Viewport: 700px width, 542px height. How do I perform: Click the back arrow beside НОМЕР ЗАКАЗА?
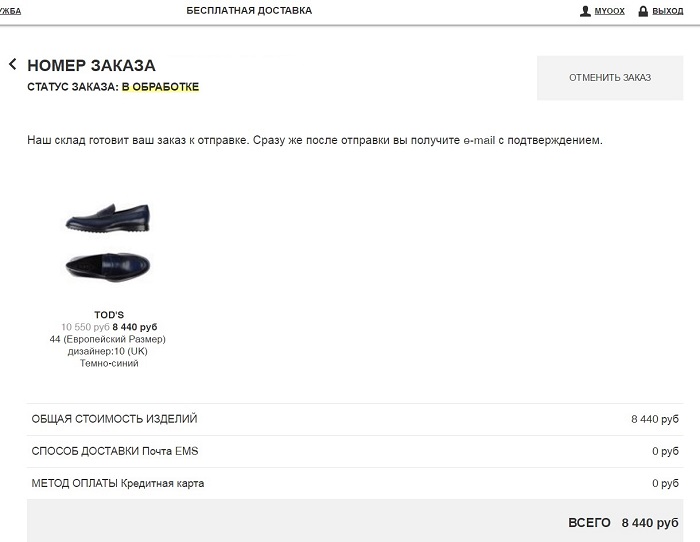pyautogui.click(x=12, y=64)
